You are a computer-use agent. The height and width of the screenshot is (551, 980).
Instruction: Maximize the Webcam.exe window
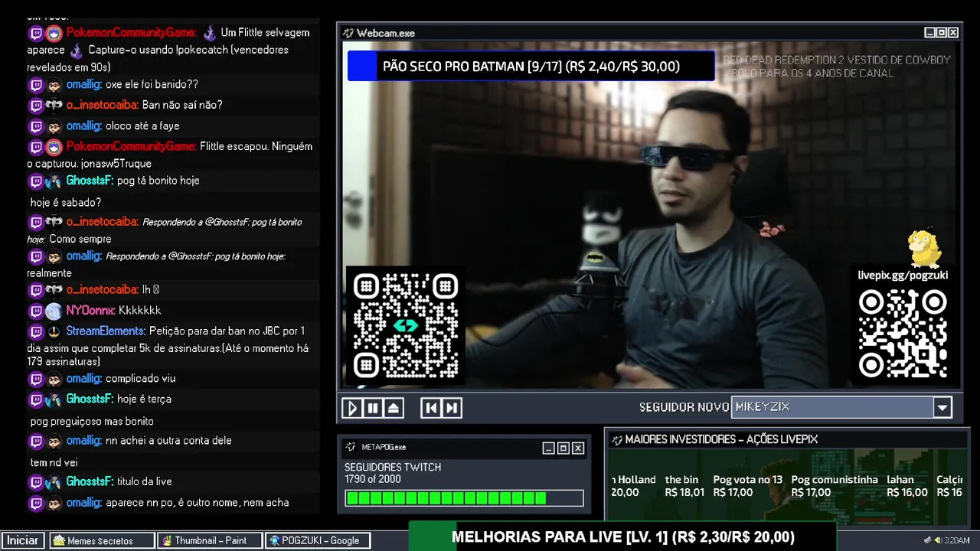click(x=942, y=32)
